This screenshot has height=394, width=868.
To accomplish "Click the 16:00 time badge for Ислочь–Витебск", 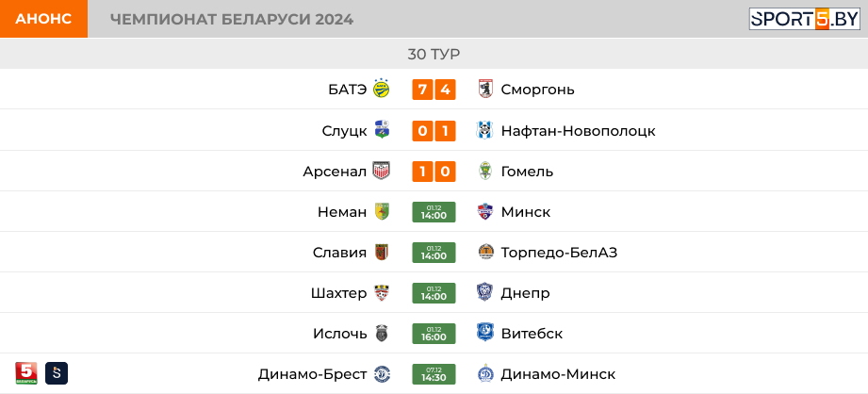I will click(x=434, y=334).
